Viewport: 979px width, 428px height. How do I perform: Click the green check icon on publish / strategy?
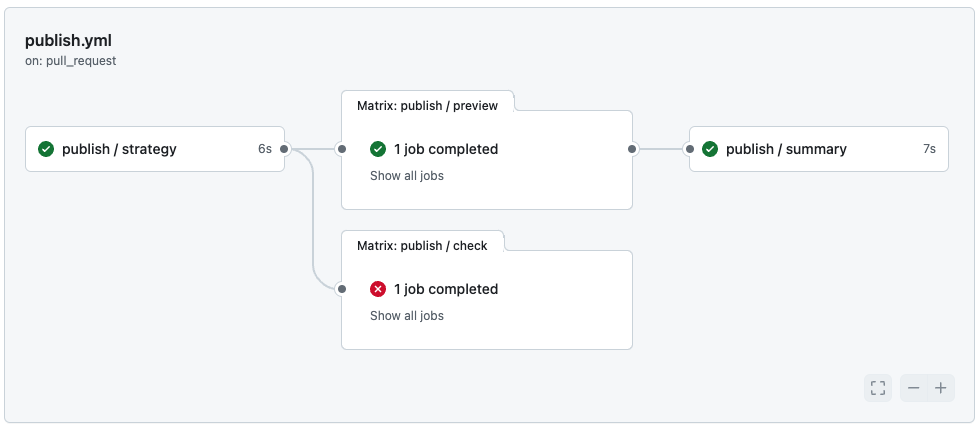tap(46, 149)
